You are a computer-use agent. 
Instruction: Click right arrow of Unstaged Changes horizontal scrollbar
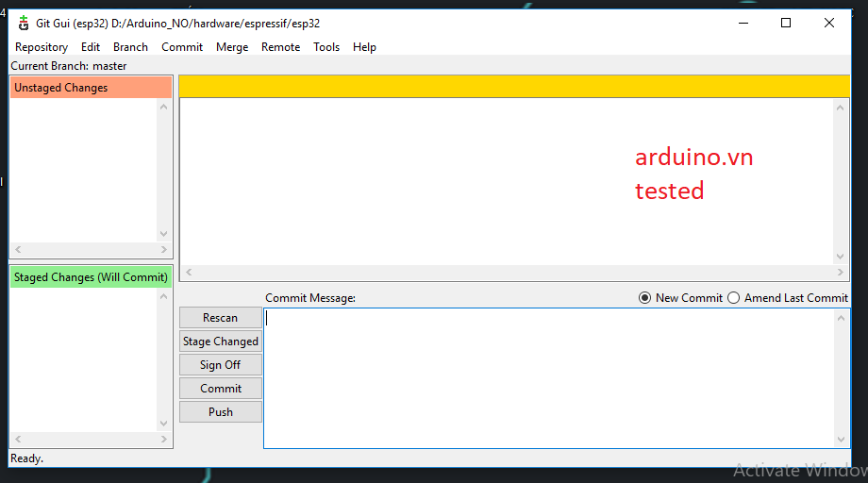pos(164,250)
